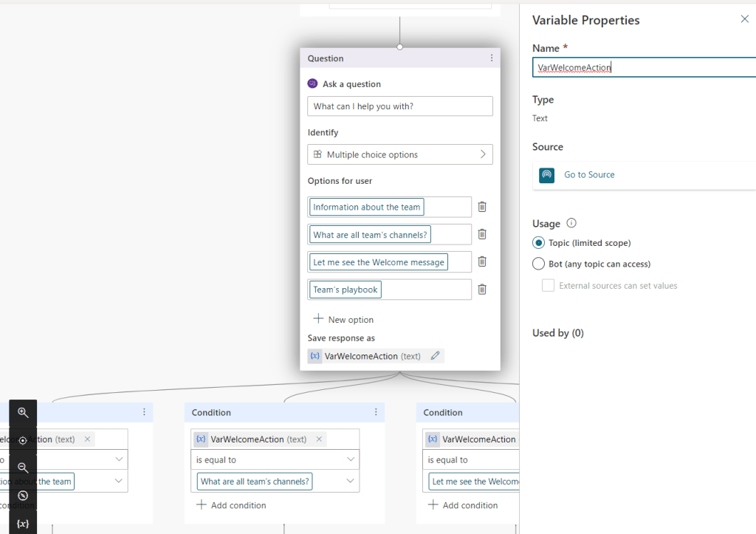The image size is (756, 534).
Task: Click 'New option' to add a choice
Action: click(343, 320)
